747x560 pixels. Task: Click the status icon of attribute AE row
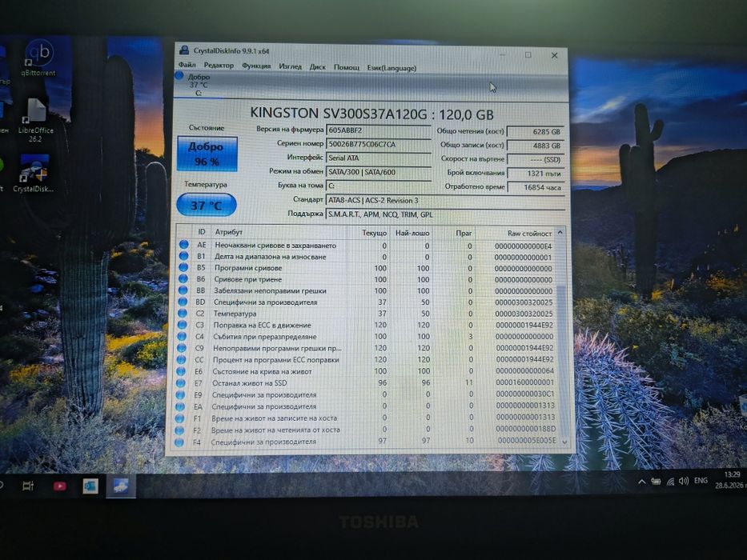pyautogui.click(x=183, y=245)
